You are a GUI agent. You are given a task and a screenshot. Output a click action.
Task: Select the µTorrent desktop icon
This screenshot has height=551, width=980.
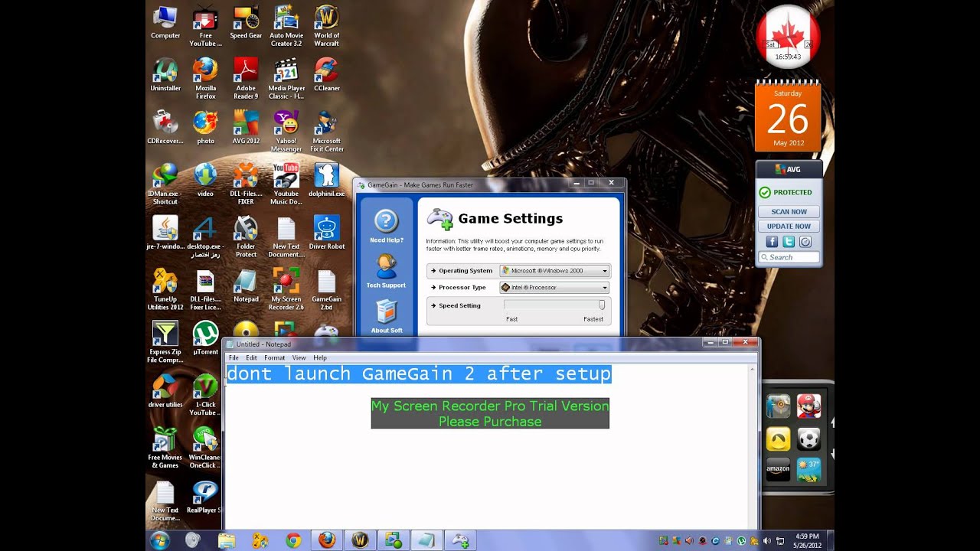click(x=205, y=338)
